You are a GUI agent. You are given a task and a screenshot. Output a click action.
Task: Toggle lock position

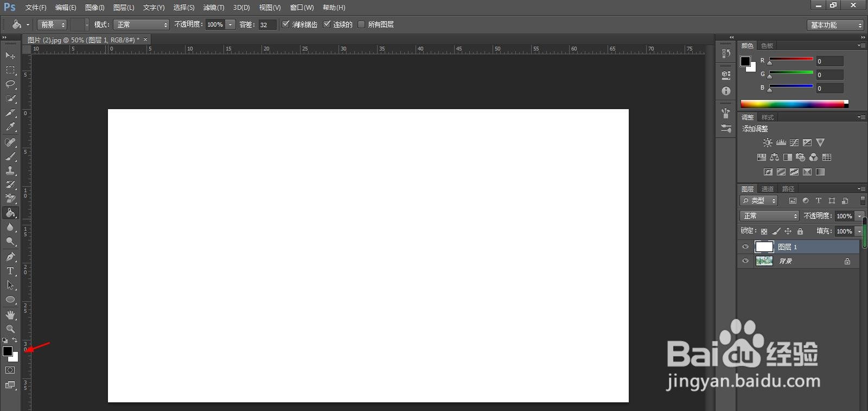click(788, 231)
